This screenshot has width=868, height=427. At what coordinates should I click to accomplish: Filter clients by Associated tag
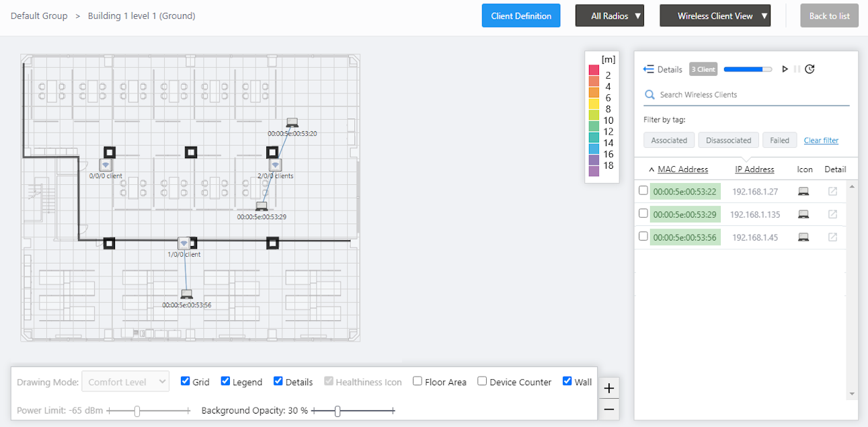(669, 141)
